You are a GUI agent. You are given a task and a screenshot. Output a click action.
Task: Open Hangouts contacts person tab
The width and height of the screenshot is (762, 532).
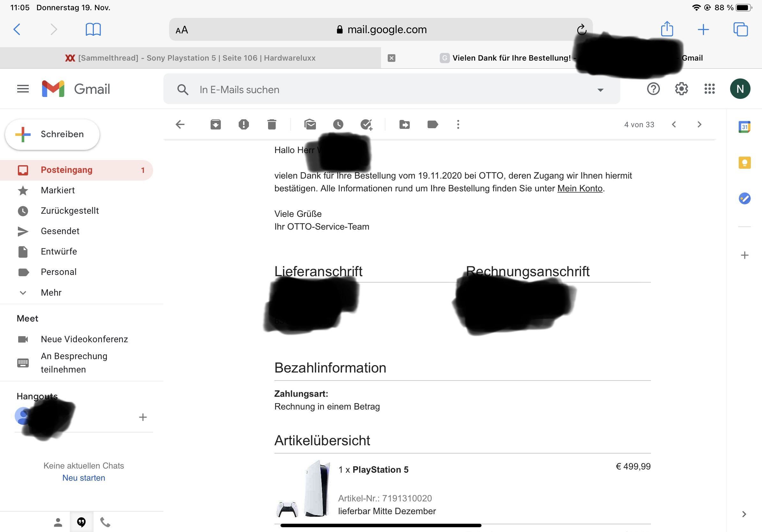tap(58, 522)
